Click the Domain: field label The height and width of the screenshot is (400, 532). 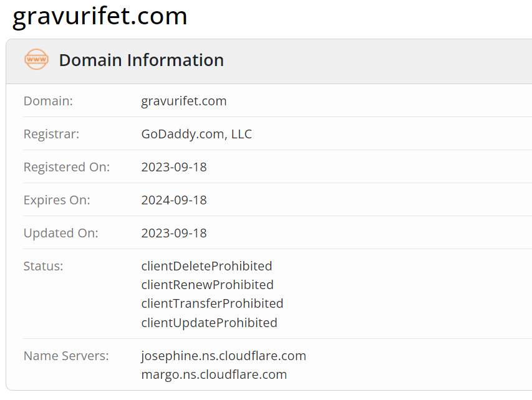(x=48, y=101)
